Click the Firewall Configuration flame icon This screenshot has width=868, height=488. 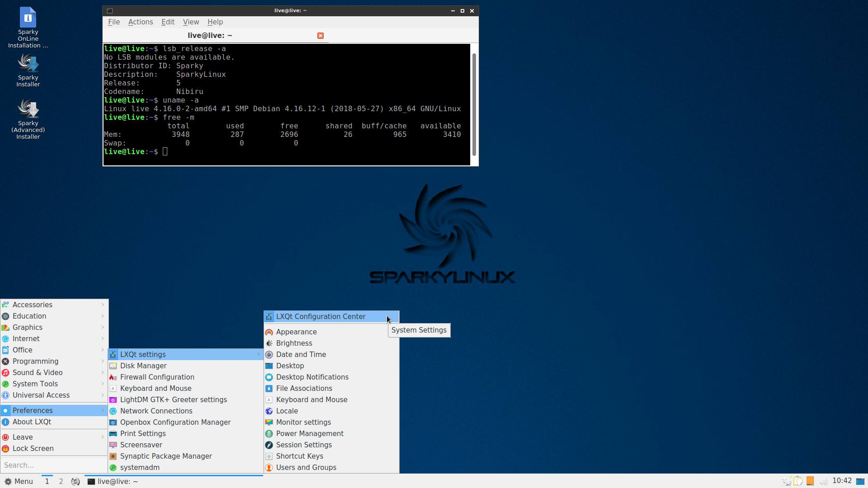[113, 377]
